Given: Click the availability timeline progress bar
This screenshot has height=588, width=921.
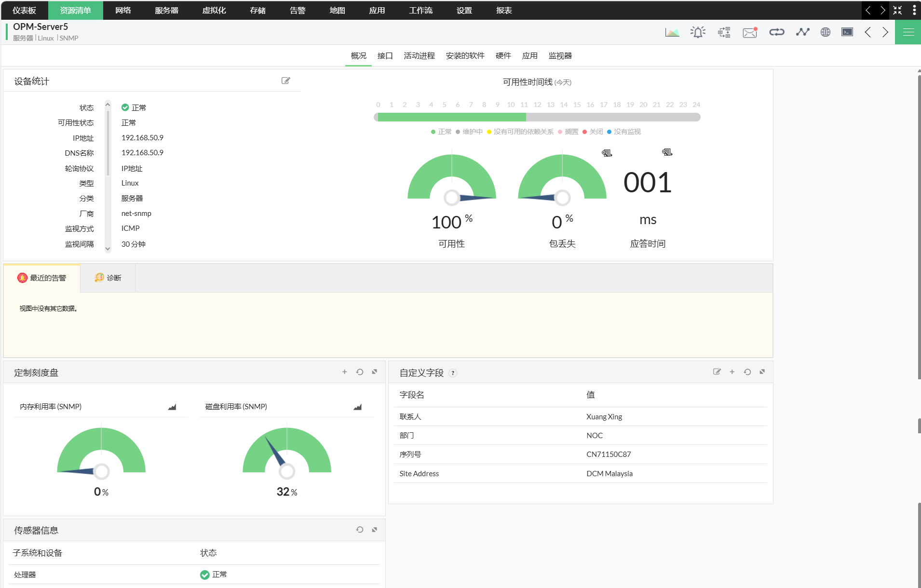Looking at the screenshot, I should (537, 117).
